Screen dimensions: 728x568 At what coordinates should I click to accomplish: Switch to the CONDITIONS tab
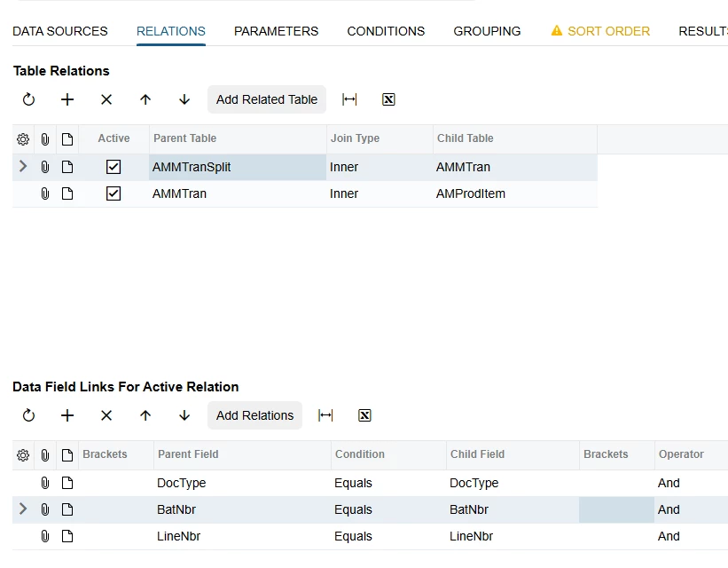386,31
